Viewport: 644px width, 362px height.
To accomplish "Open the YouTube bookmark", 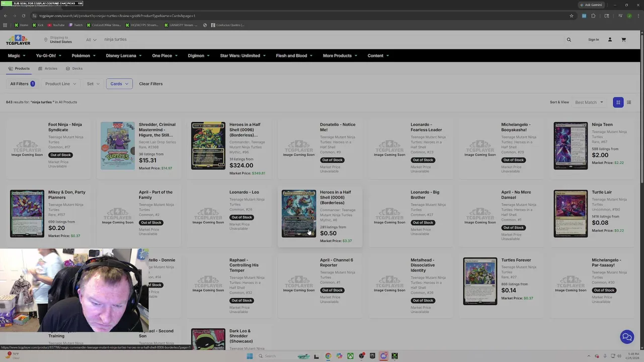I will coord(56,25).
